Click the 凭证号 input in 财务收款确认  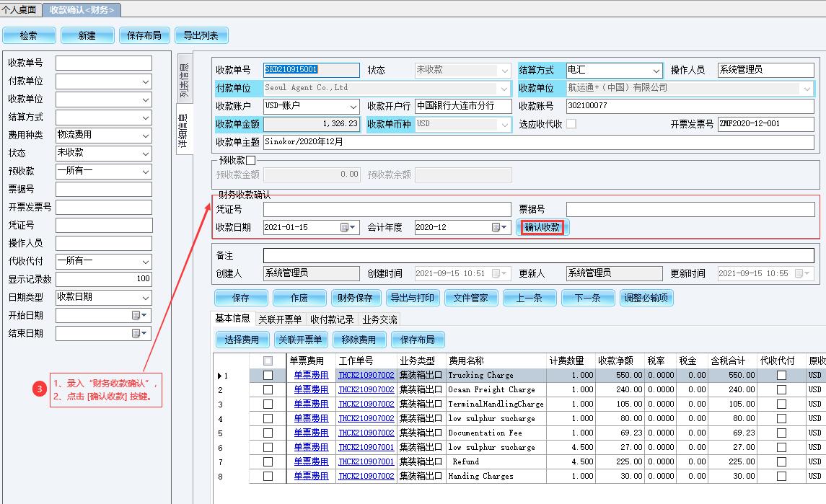(386, 209)
